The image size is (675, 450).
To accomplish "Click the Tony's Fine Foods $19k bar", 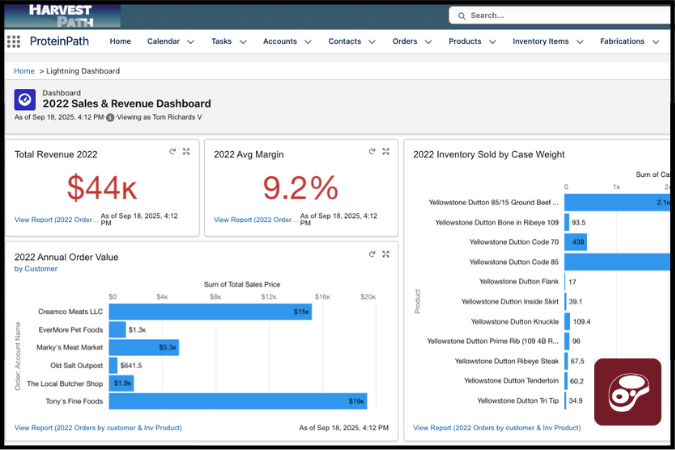I will [x=238, y=401].
